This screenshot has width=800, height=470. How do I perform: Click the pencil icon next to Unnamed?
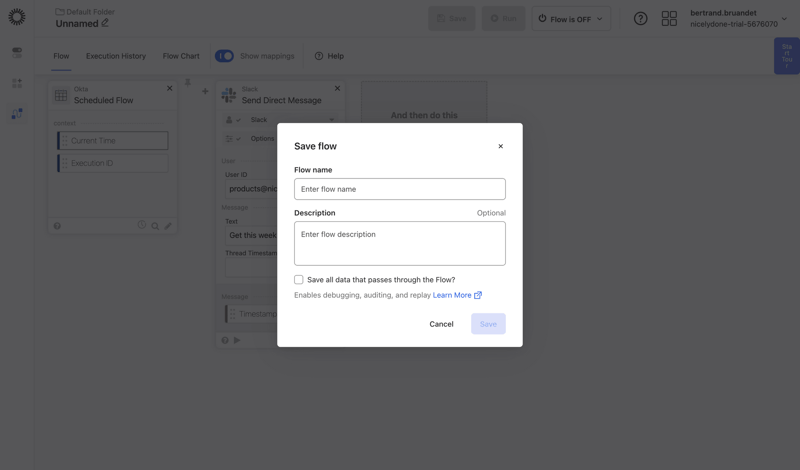click(105, 23)
